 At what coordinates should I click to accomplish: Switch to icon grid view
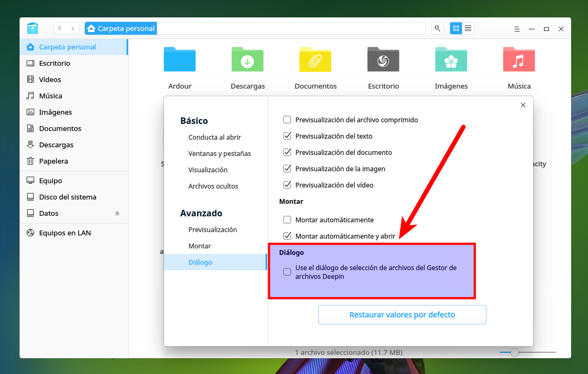pyautogui.click(x=456, y=28)
